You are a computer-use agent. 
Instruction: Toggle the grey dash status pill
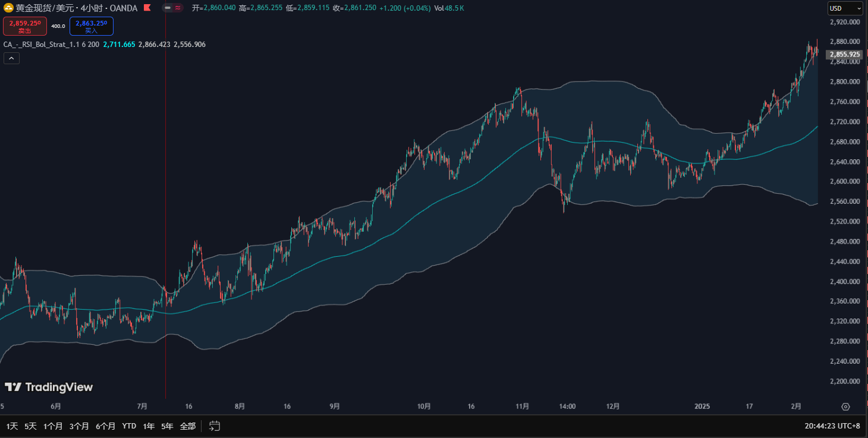(x=168, y=8)
